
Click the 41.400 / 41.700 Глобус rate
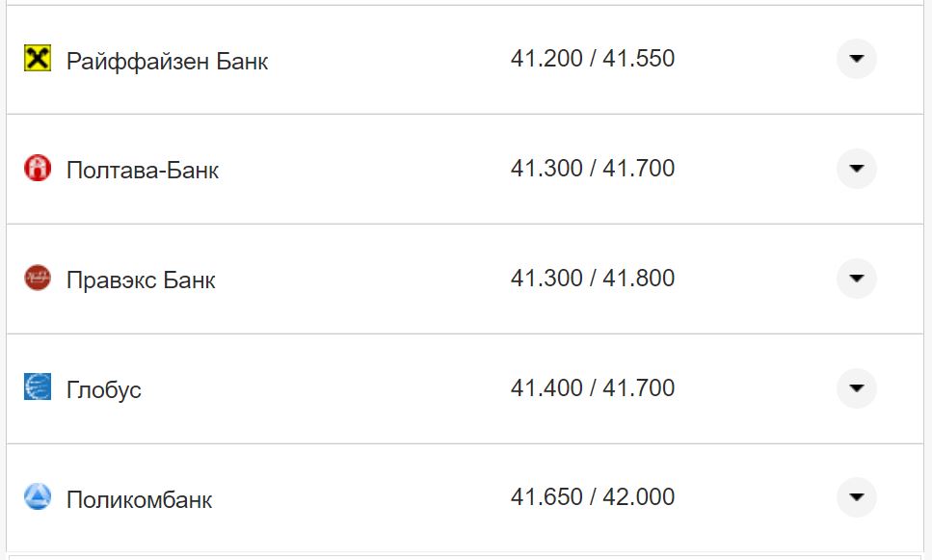[x=595, y=388]
